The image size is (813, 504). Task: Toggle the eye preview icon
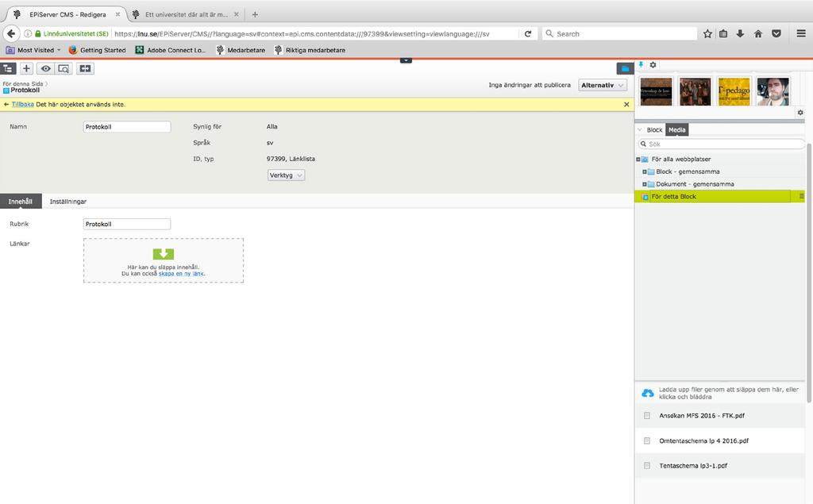45,68
